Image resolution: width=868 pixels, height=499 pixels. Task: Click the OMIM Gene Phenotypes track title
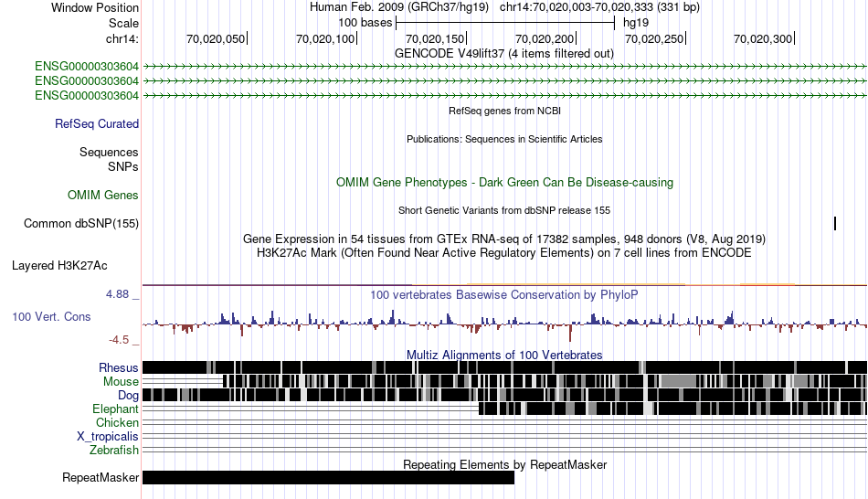point(504,182)
